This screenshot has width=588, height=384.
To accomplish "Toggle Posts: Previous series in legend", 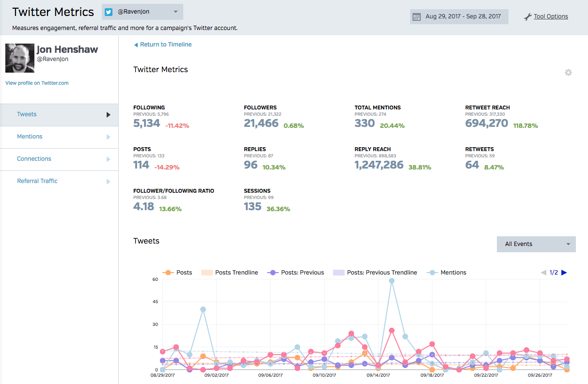I will (x=296, y=273).
